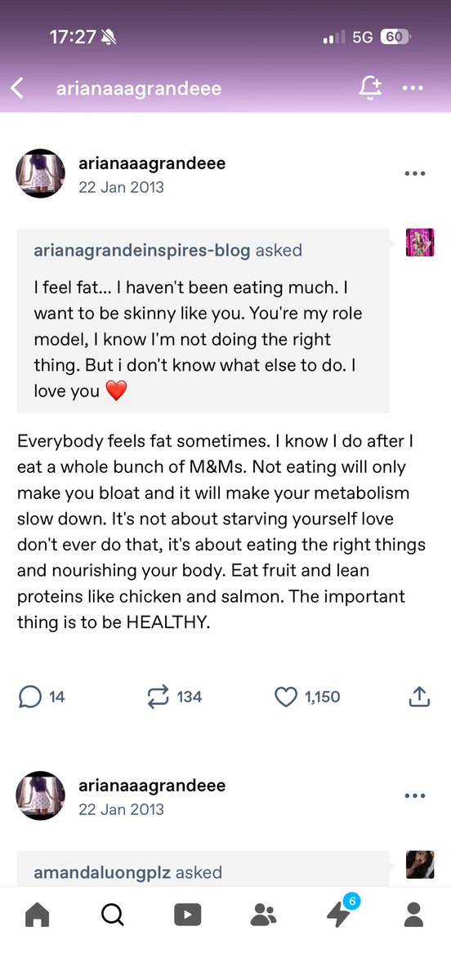
Task: Open the account profile icon
Action: click(414, 915)
